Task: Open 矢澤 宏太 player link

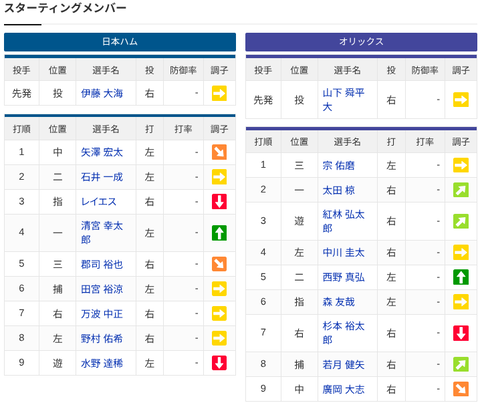Action: tap(102, 152)
